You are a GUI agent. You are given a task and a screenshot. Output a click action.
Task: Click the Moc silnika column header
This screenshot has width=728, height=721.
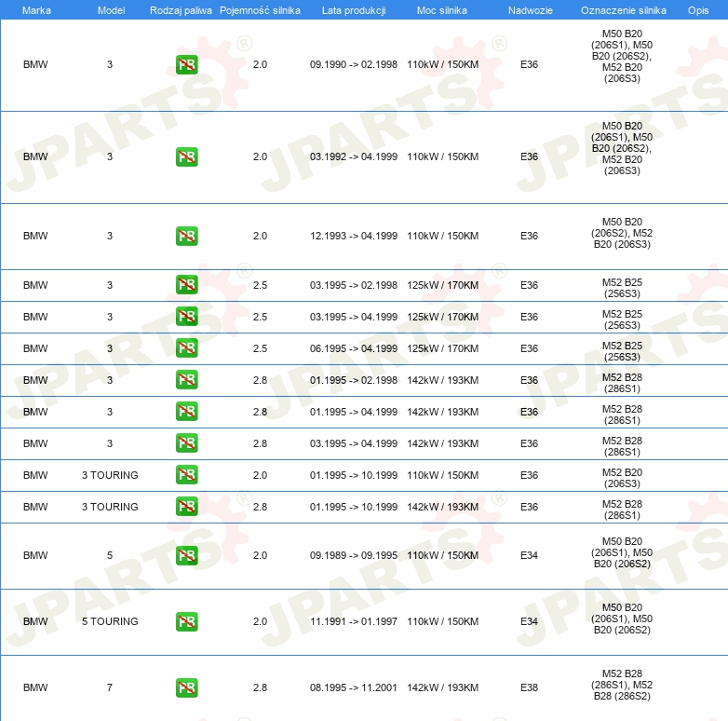tap(441, 10)
